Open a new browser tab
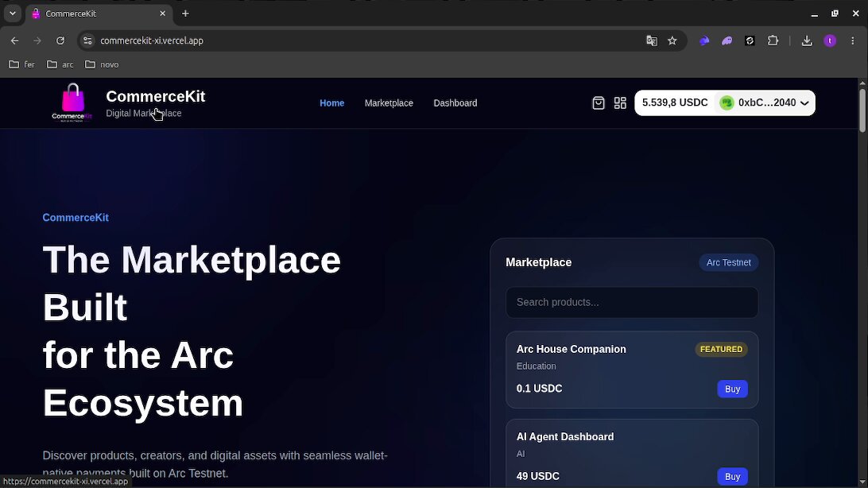Screen dimensions: 868x488 click(x=185, y=14)
